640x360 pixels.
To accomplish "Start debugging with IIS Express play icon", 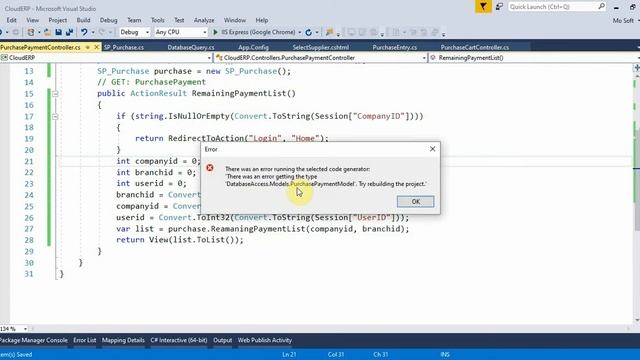I will point(216,32).
